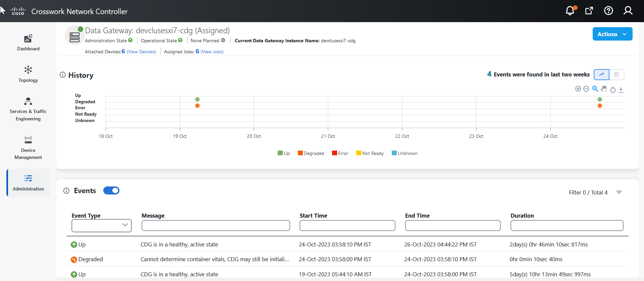Go to Dashboard
Viewport: 644px width, 281px height.
click(x=28, y=43)
